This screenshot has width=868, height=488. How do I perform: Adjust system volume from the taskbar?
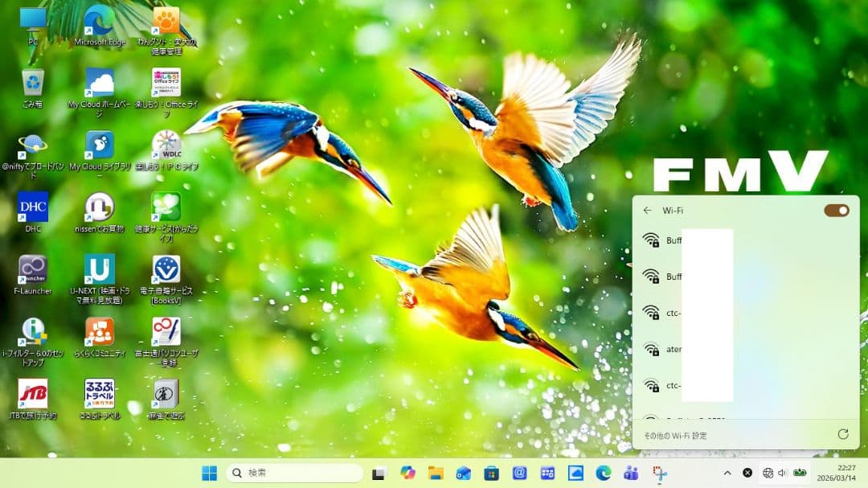780,473
